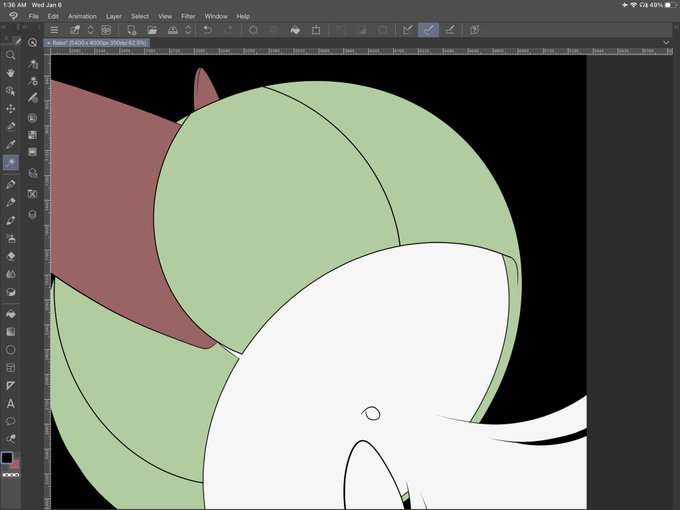Open the Window menu

click(x=216, y=16)
